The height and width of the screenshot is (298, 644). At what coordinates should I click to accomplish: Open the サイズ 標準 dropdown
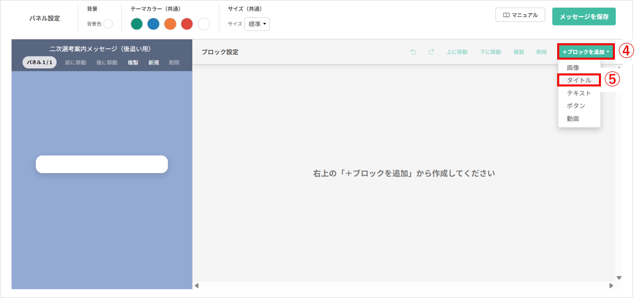(x=257, y=24)
